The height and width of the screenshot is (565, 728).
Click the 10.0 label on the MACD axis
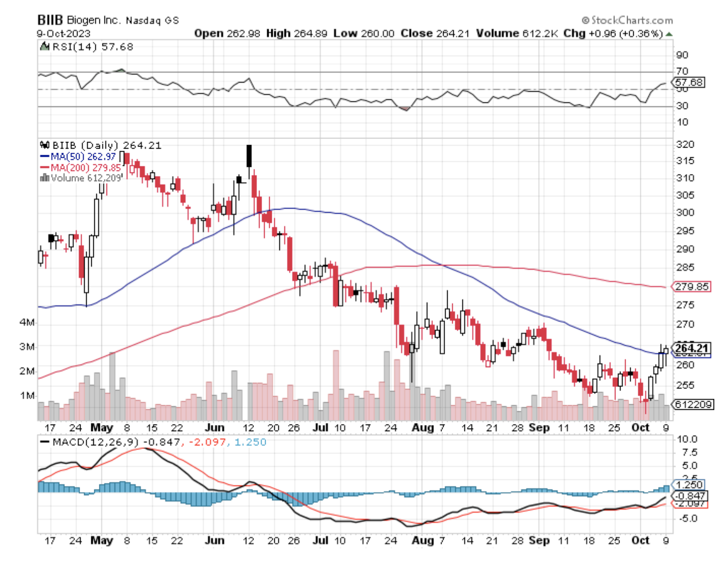click(687, 439)
